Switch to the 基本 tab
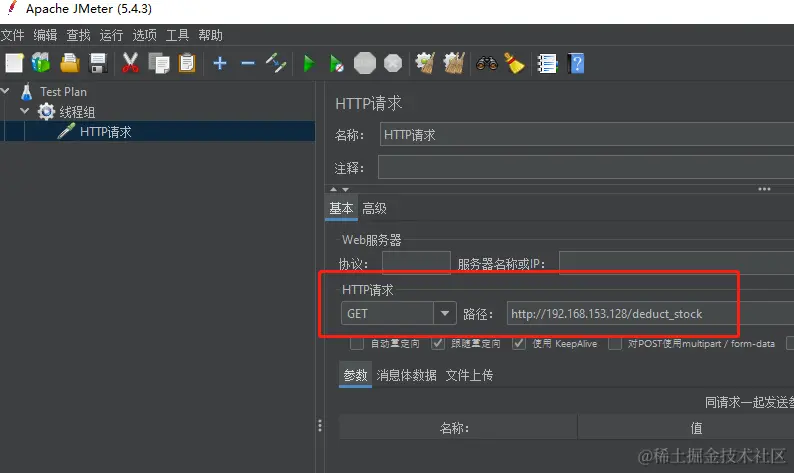 (x=341, y=208)
